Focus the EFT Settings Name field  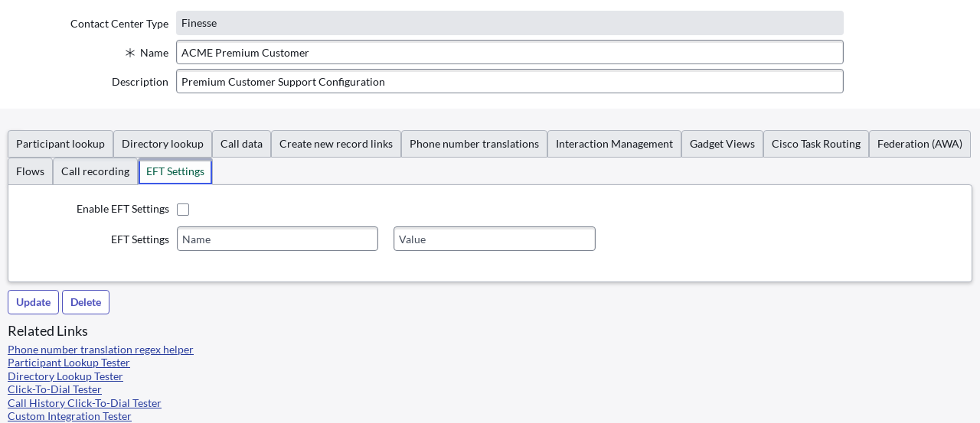pyautogui.click(x=277, y=239)
